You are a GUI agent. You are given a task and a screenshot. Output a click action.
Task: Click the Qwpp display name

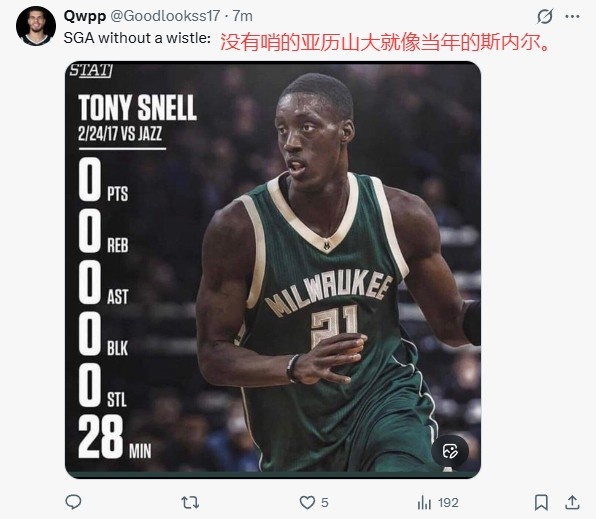coord(85,16)
